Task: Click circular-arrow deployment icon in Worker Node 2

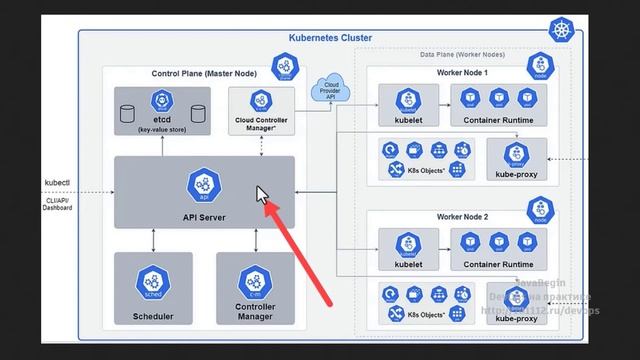Action: (390, 294)
